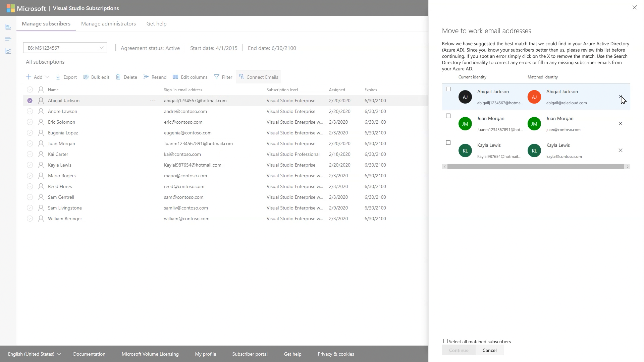Sort by Sign-in email address column header
The height and width of the screenshot is (362, 644).
(183, 89)
